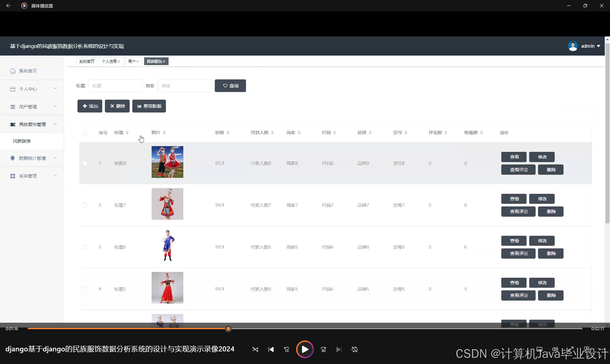Select the 民族服饰 submenu item

coord(32,141)
